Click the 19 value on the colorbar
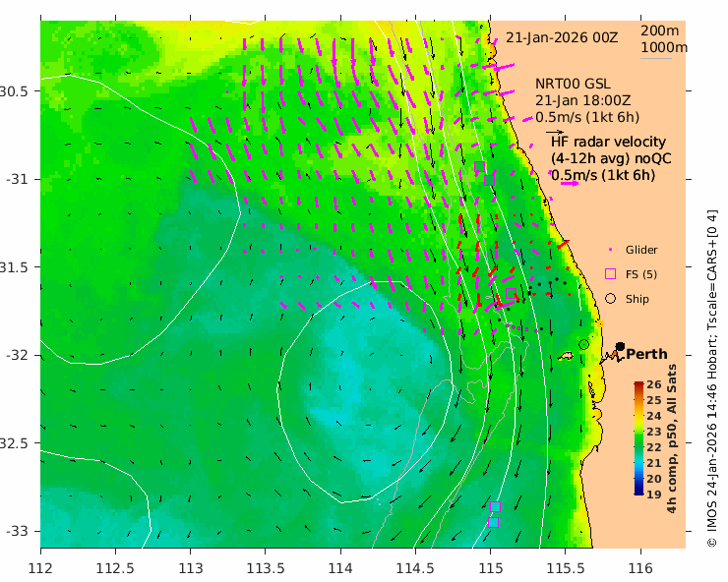 pyautogui.click(x=653, y=495)
